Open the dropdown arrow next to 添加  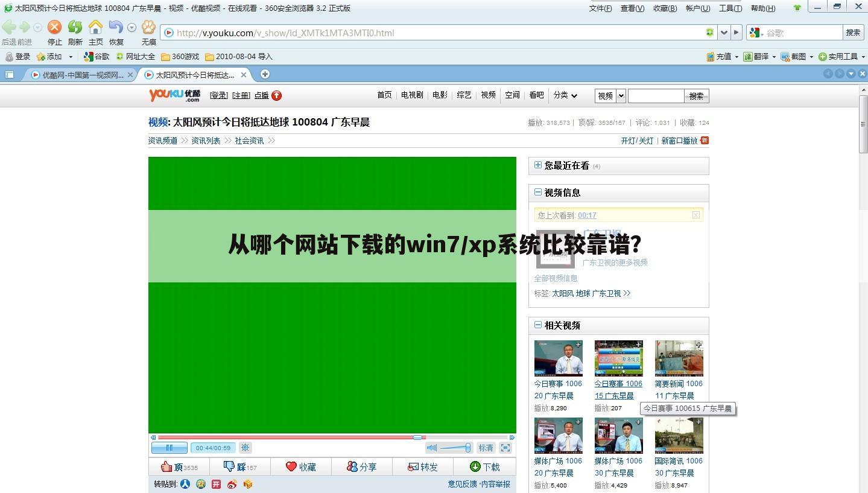pyautogui.click(x=71, y=57)
